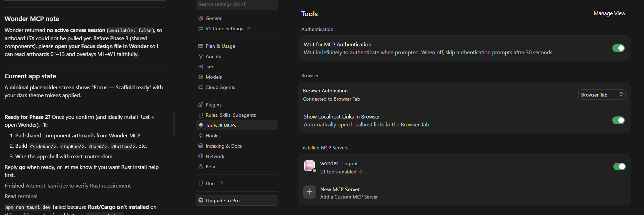This screenshot has width=644, height=215.
Task: Turn off the wonder MCP server switch
Action: tap(620, 167)
